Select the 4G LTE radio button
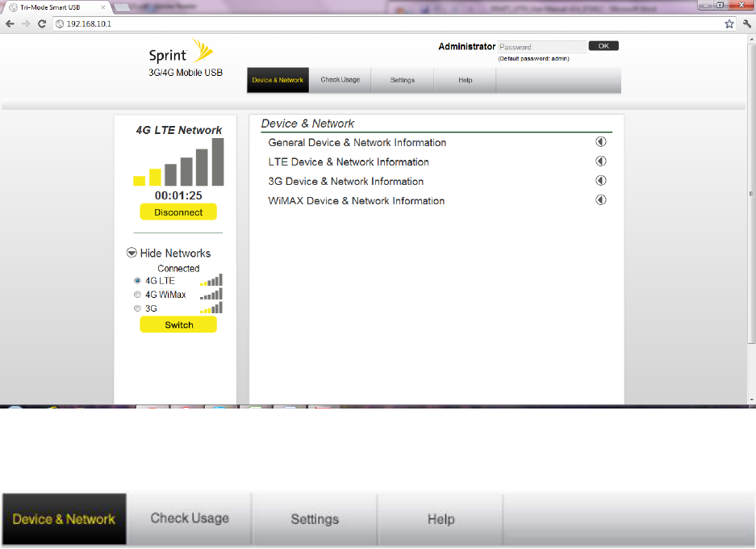The image size is (756, 549). coord(137,280)
